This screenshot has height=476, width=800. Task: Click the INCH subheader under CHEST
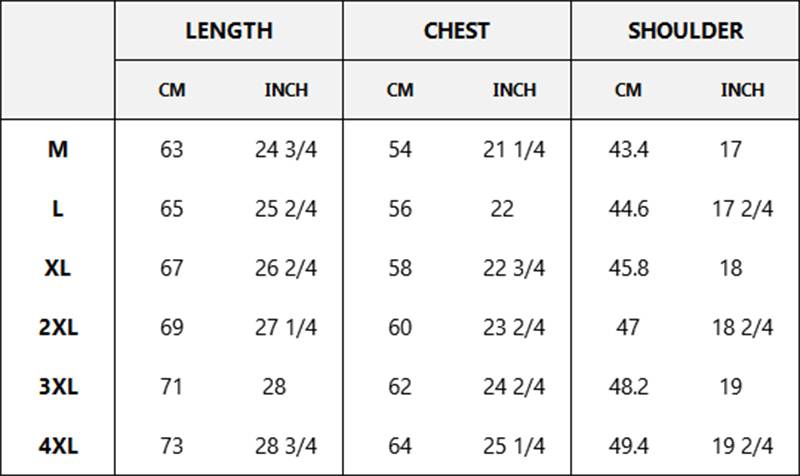514,90
